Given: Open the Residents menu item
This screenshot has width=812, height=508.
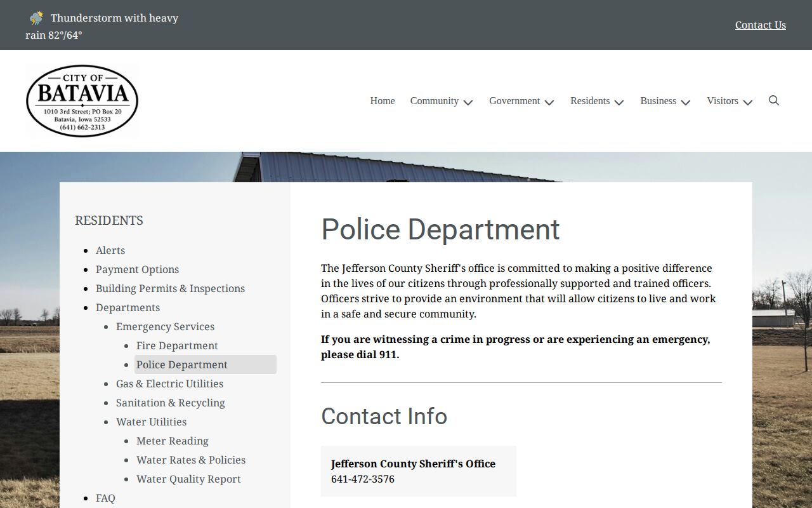Looking at the screenshot, I should point(590,101).
